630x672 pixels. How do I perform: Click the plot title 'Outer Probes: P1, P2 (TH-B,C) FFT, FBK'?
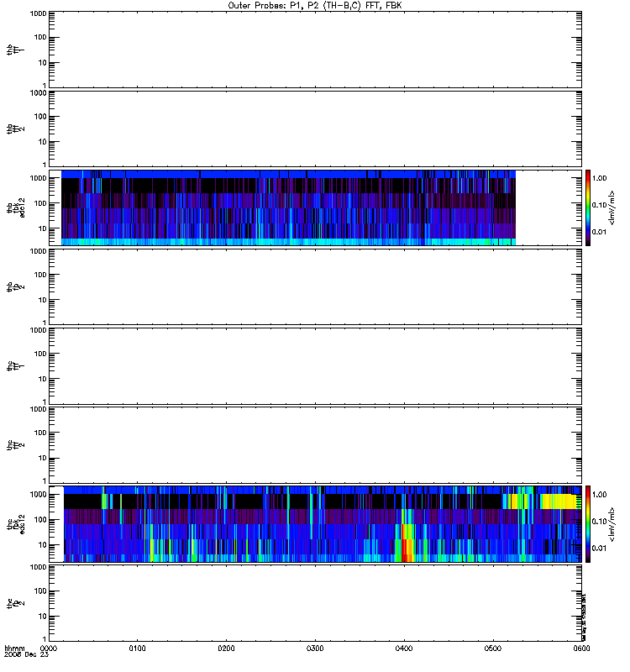coord(315,6)
